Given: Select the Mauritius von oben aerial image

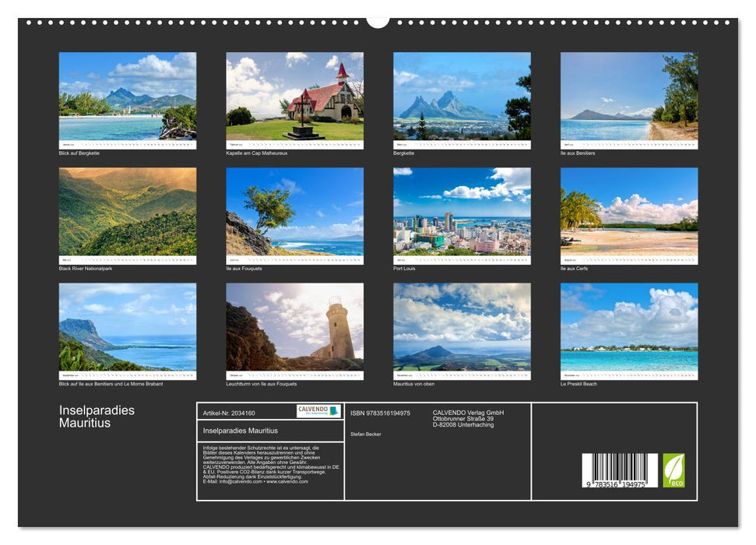Looking at the screenshot, I should click(461, 327).
